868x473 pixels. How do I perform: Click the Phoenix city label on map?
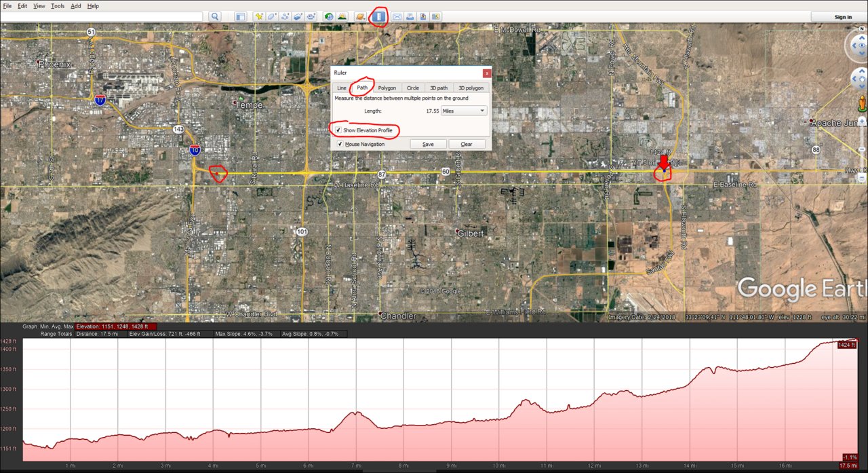point(54,64)
